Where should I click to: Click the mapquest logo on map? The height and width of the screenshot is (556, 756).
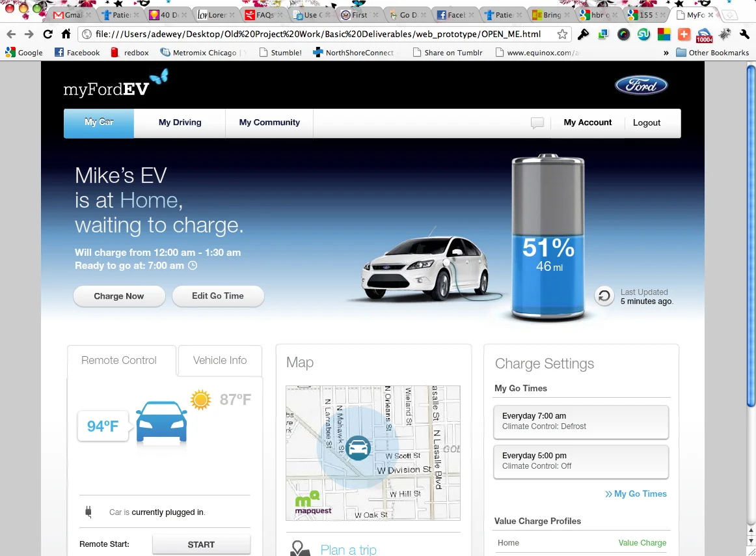pos(313,503)
